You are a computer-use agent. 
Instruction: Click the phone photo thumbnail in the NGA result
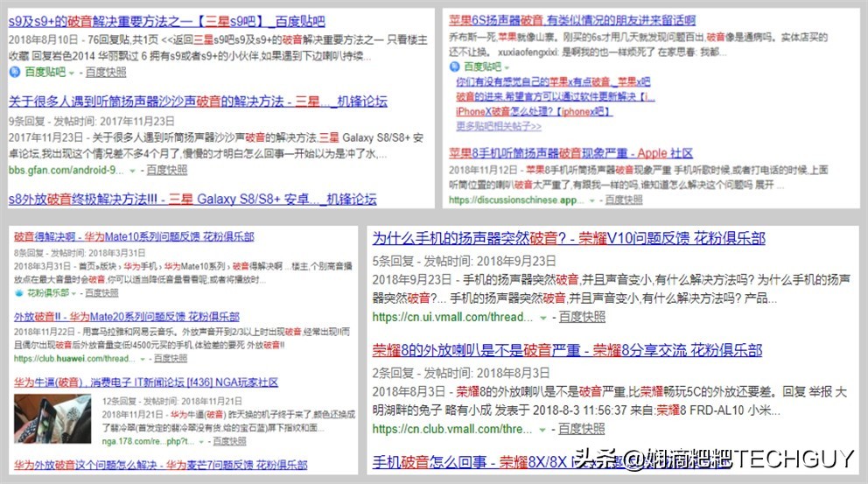click(x=52, y=419)
